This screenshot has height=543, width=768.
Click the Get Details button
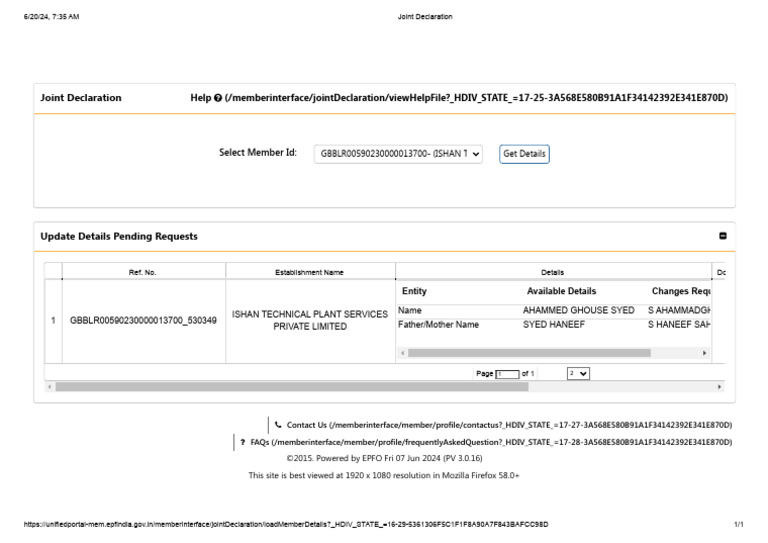524,154
